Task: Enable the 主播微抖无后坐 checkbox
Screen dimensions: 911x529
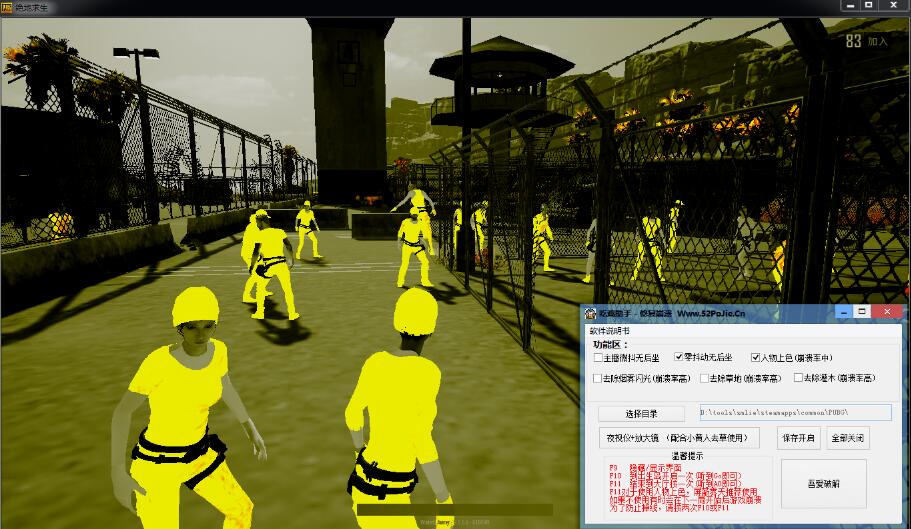Action: [598, 358]
